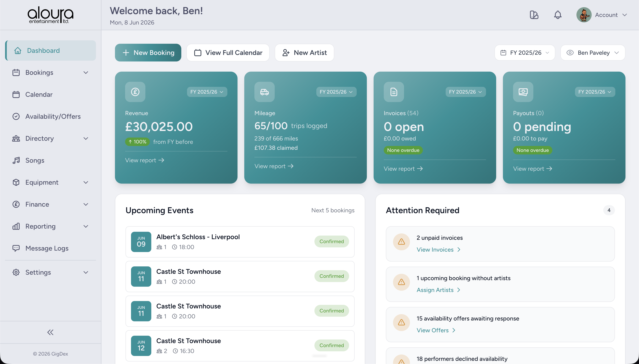
Task: Go to Dashboard in sidebar
Action: [x=51, y=50]
